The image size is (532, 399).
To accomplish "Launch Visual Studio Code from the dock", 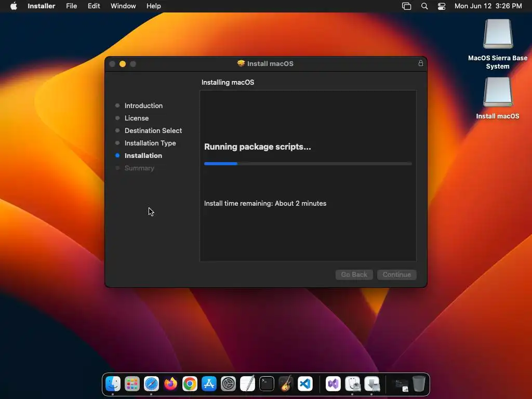I will 305,384.
